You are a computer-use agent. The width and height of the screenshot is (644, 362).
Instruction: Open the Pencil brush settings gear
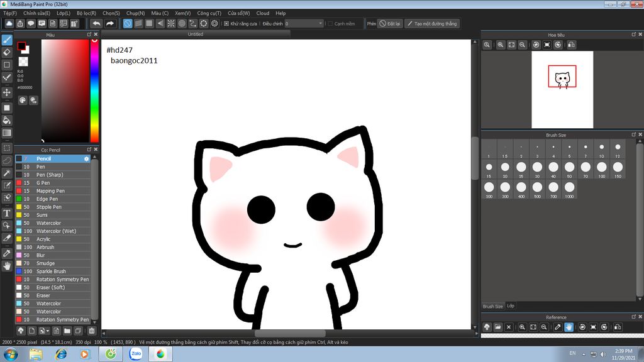(87, 159)
